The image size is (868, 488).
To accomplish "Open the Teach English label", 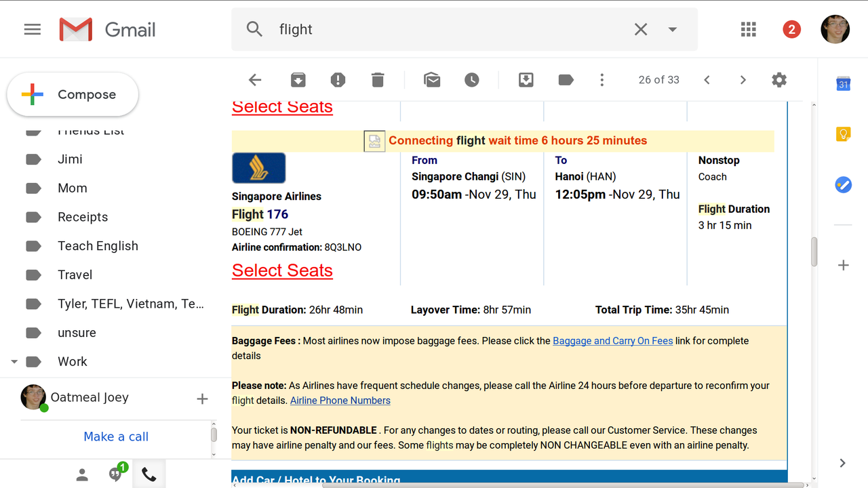I will point(98,246).
